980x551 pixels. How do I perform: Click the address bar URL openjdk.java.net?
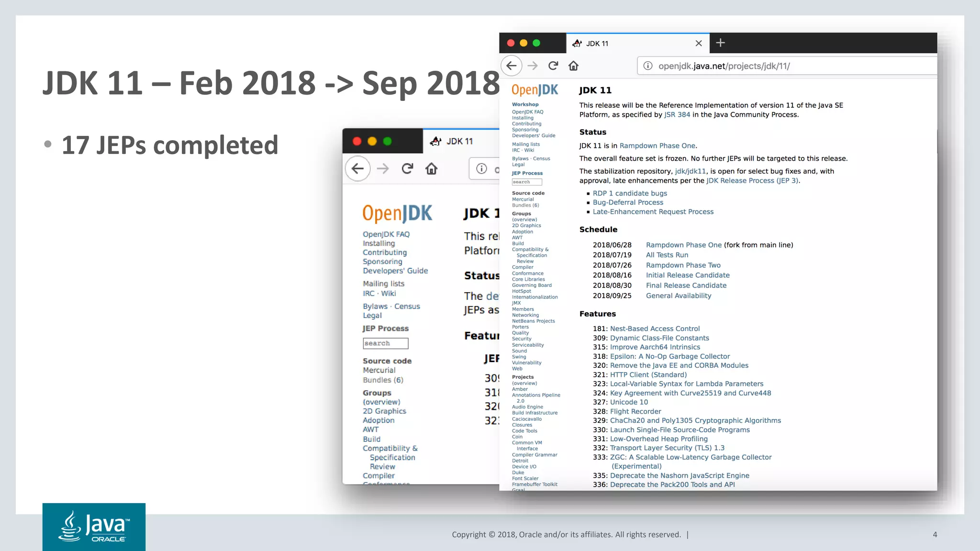click(x=724, y=66)
